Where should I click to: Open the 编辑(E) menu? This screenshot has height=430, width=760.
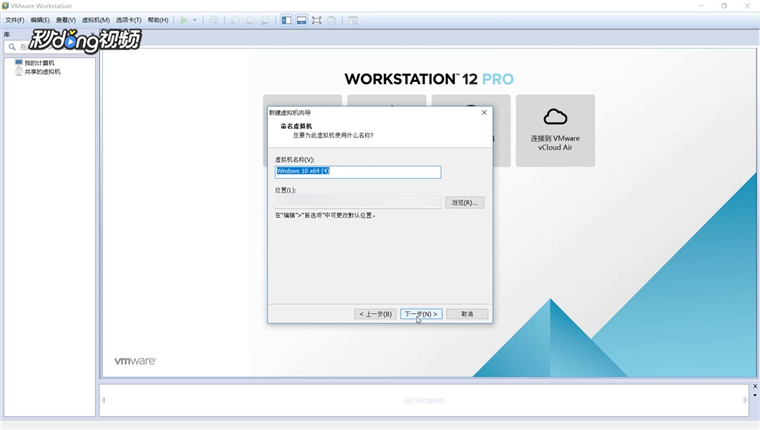(x=40, y=20)
